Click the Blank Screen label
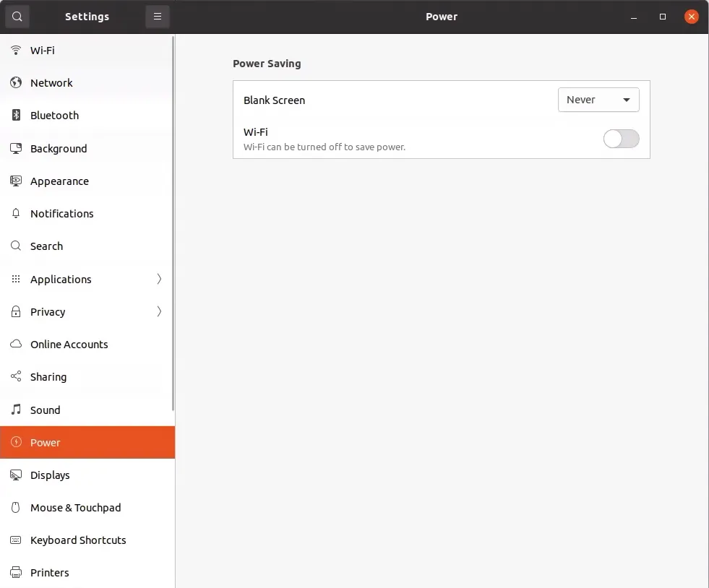Image resolution: width=709 pixels, height=588 pixels. [x=274, y=100]
